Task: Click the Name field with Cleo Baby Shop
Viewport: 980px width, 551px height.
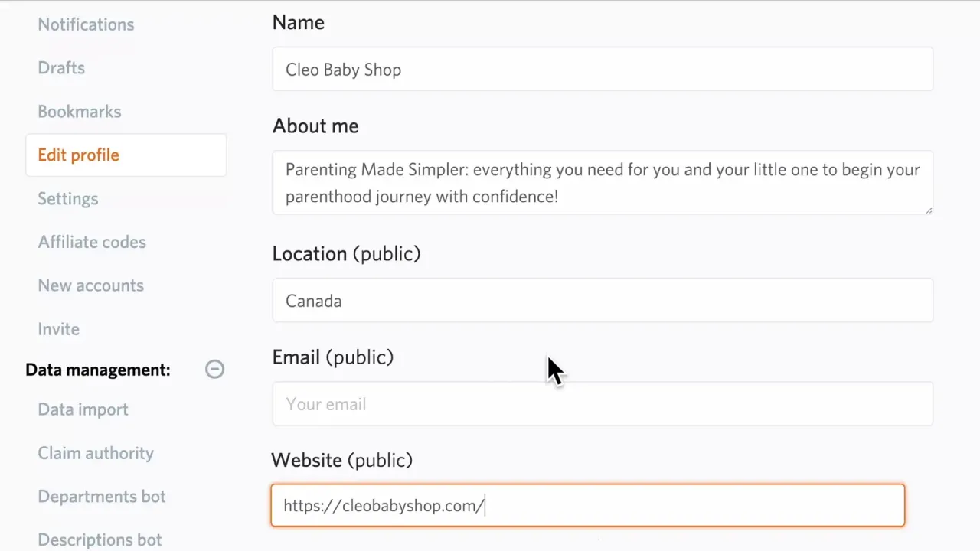Action: click(x=602, y=70)
